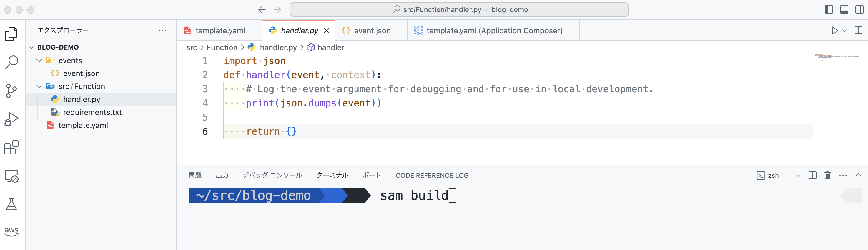Screen dimensions: 868x250
Task: Toggle the bottom panel layout icon
Action: point(844,10)
